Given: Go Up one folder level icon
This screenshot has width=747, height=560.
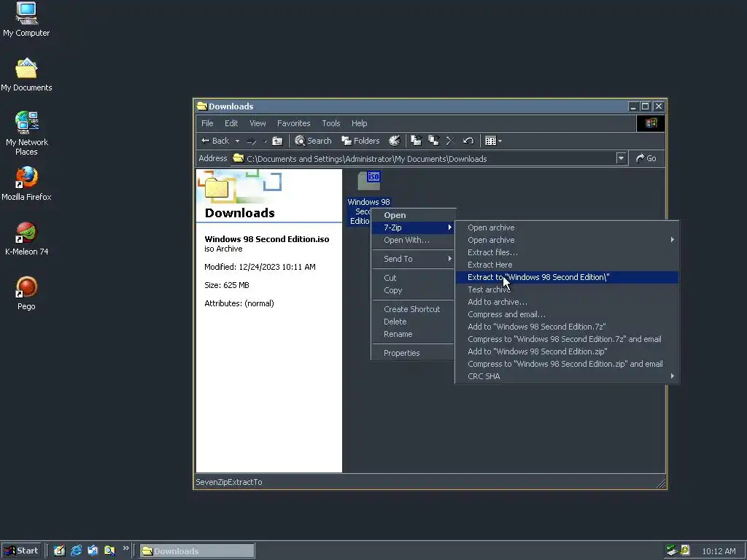Looking at the screenshot, I should click(277, 141).
